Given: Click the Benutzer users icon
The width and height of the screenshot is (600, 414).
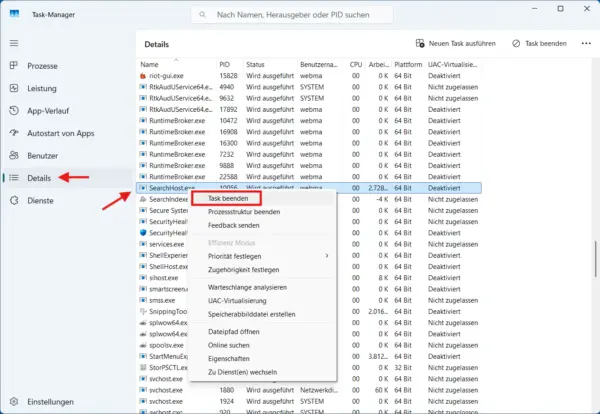Looking at the screenshot, I should pyautogui.click(x=14, y=155).
